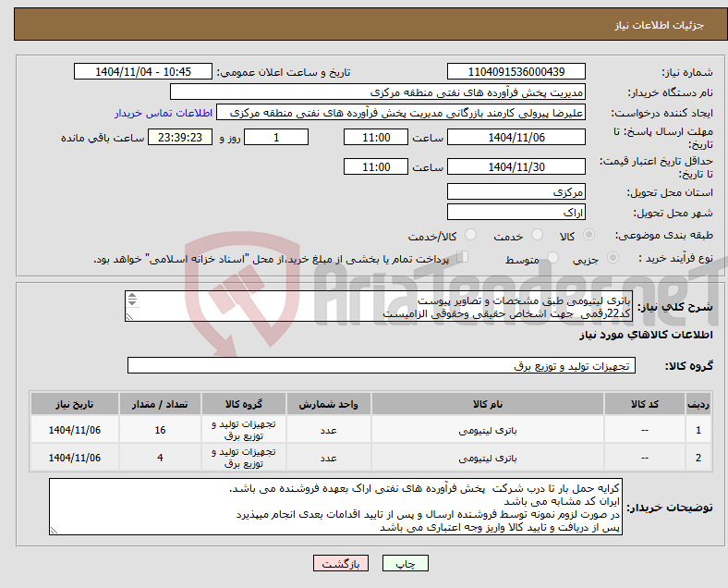The image size is (728, 588).
Task: Click the گروه کالا column header in table
Action: (x=244, y=404)
